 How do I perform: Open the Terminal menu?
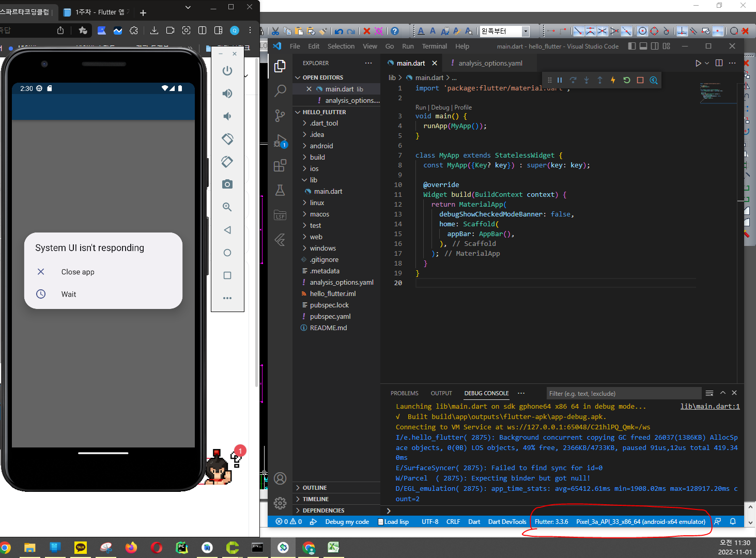[x=435, y=46]
